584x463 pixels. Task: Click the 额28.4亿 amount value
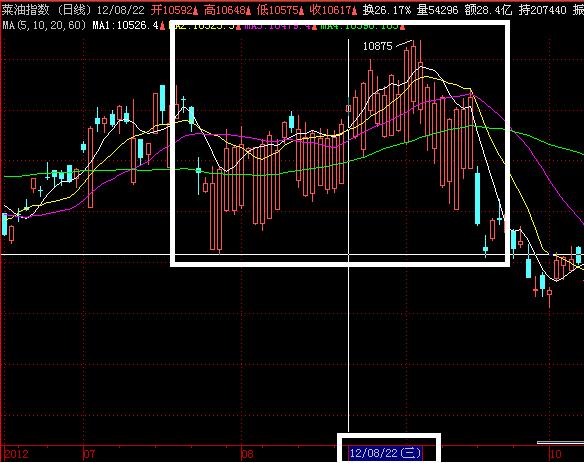coord(488,10)
